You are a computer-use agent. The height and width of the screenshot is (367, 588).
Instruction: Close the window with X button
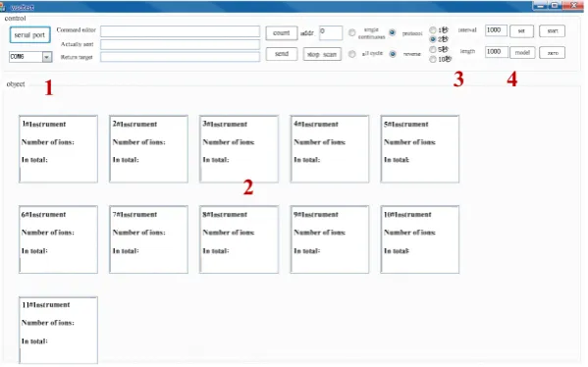click(x=573, y=6)
